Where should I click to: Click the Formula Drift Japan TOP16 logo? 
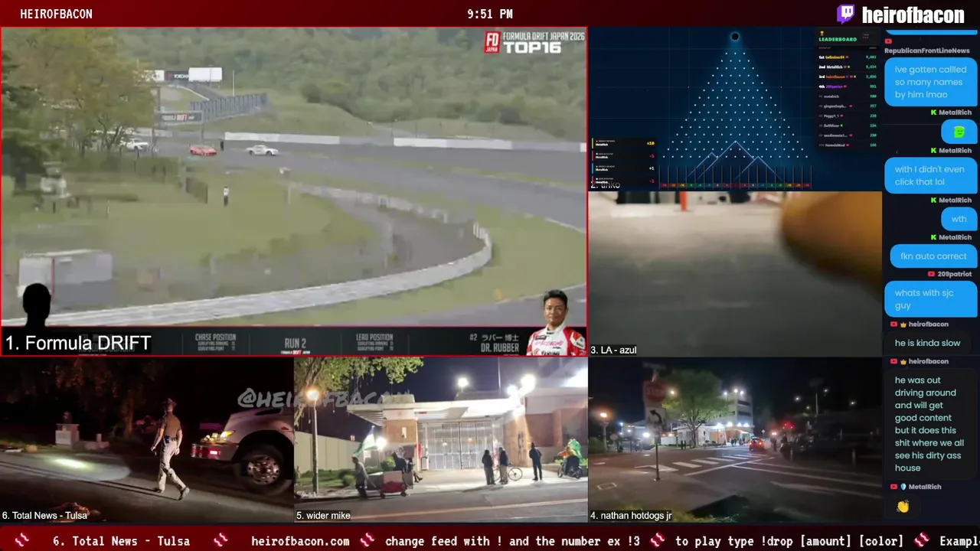(x=534, y=42)
